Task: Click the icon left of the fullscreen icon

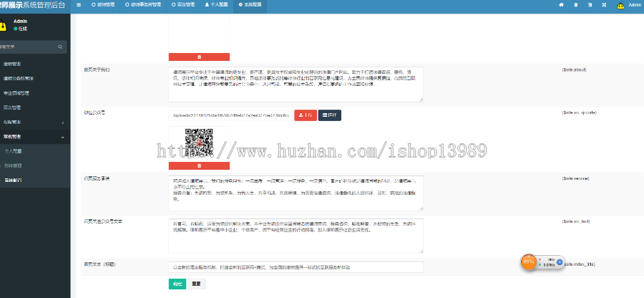Action: click(x=590, y=5)
